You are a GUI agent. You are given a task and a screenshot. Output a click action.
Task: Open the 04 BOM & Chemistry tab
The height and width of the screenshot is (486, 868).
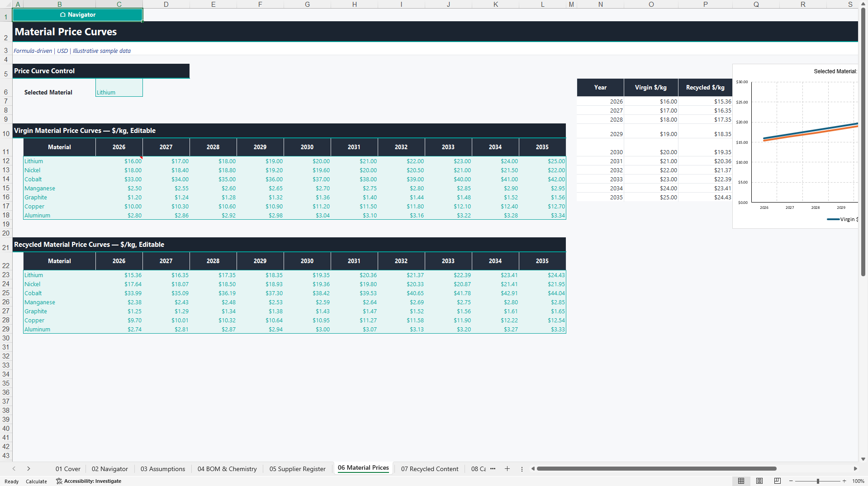[x=227, y=469]
